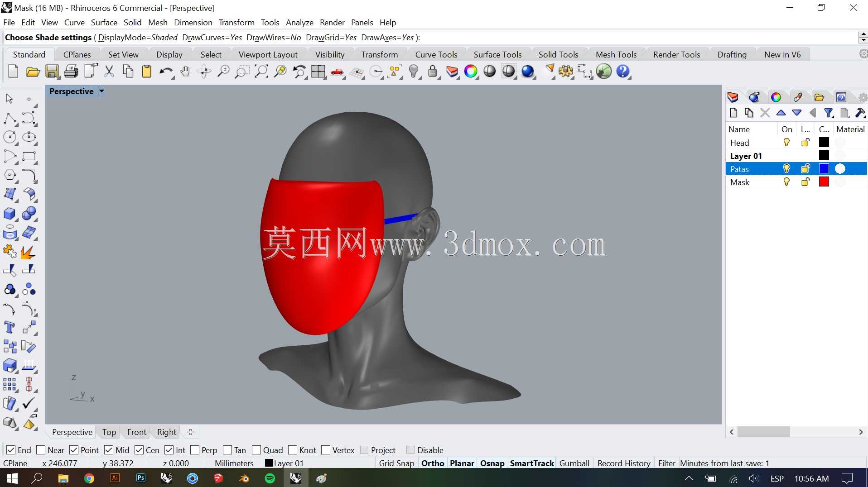Toggle the Cen osnap checkbox
Screen dimensions: 868x487
point(139,450)
